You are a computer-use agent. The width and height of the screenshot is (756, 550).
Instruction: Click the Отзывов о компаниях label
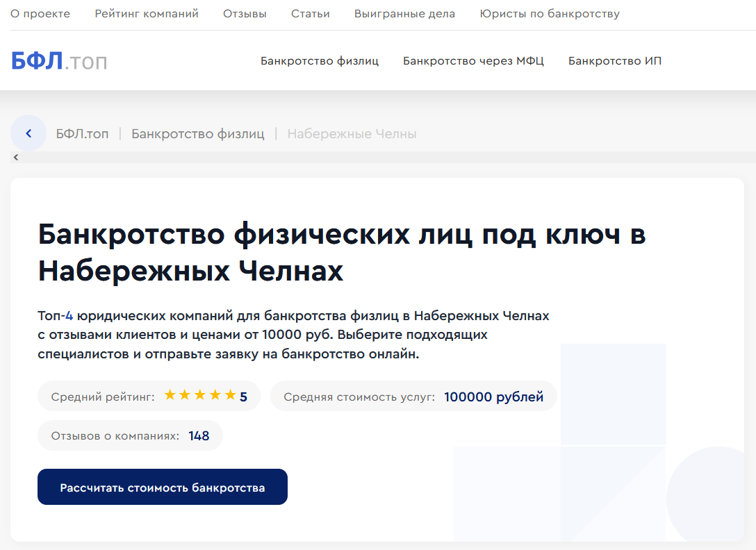click(115, 435)
